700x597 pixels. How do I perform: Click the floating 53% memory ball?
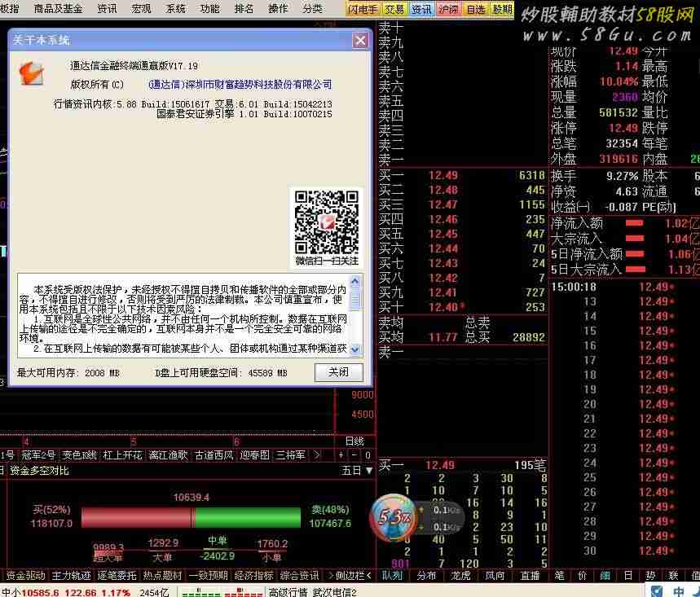pos(393,516)
